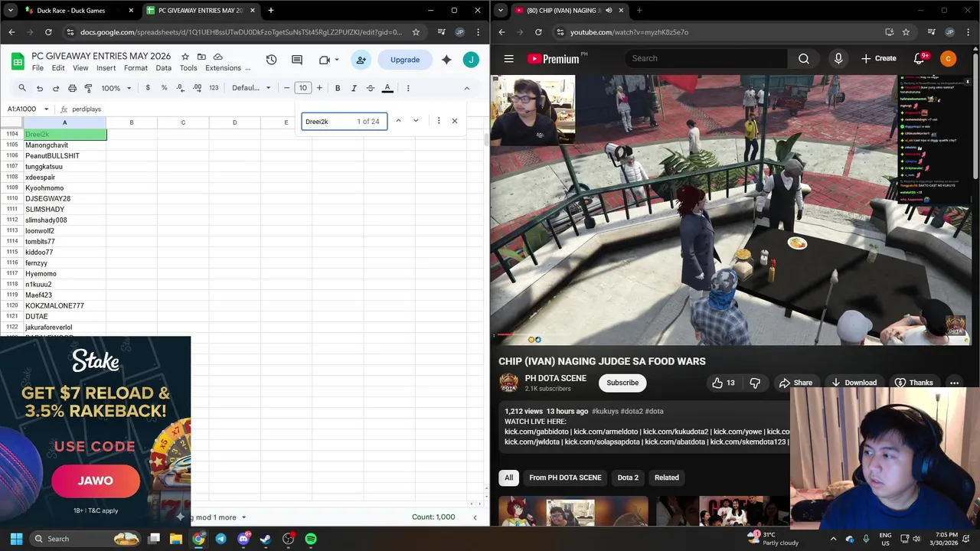
Task: Go to next find match arrow
Action: (x=416, y=121)
